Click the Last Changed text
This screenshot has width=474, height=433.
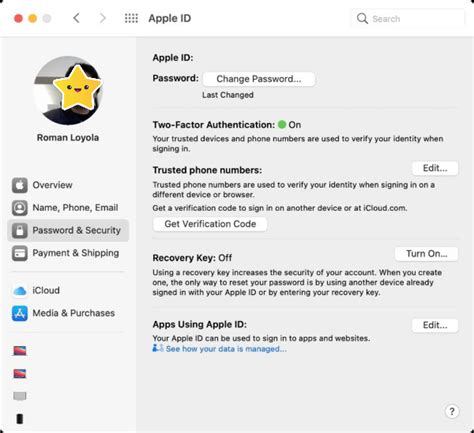[x=228, y=95]
